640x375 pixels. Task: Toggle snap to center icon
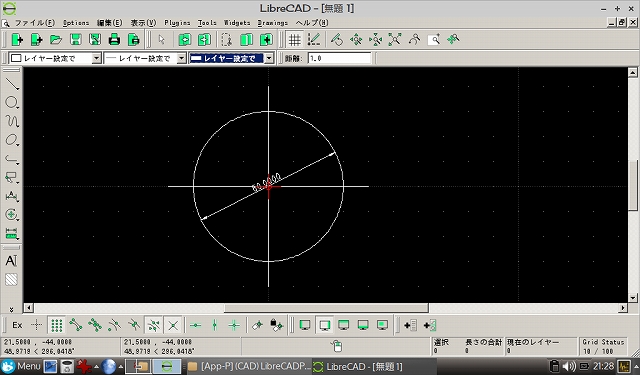coord(115,325)
